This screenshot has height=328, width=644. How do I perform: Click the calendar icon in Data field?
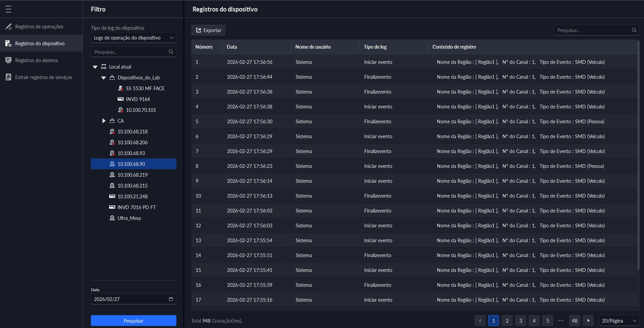click(x=171, y=299)
